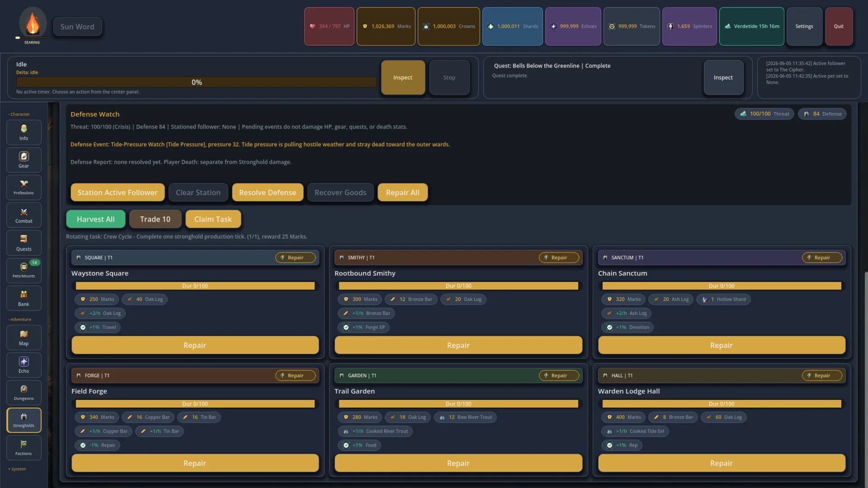Screen dimensions: 868x488
Task: Inspect the Bells Below the Greenline quest
Action: (x=723, y=77)
